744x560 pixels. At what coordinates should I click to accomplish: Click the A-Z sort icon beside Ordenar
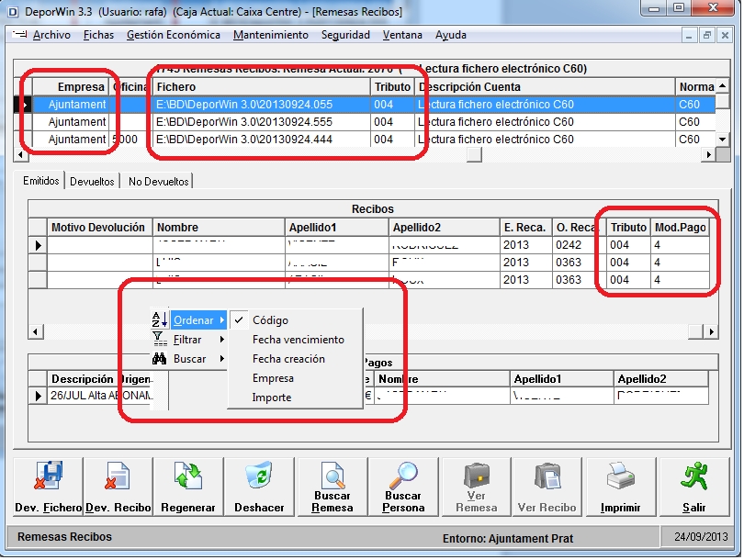160,319
